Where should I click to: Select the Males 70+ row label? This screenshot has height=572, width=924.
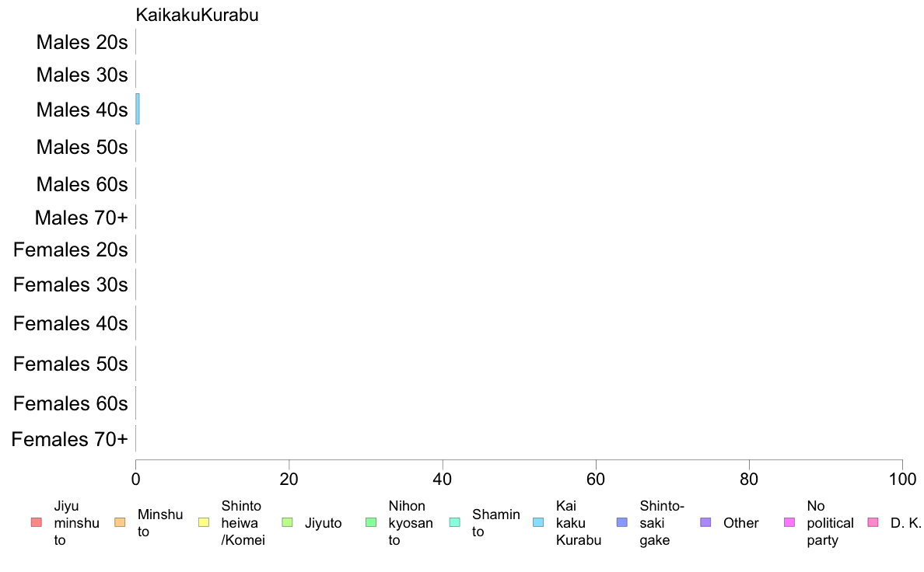pyautogui.click(x=82, y=218)
